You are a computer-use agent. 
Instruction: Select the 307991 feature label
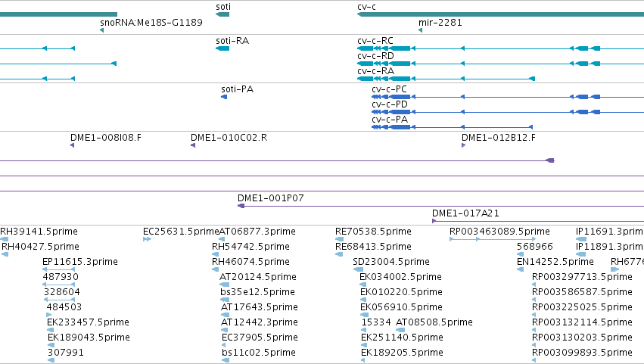tap(66, 353)
